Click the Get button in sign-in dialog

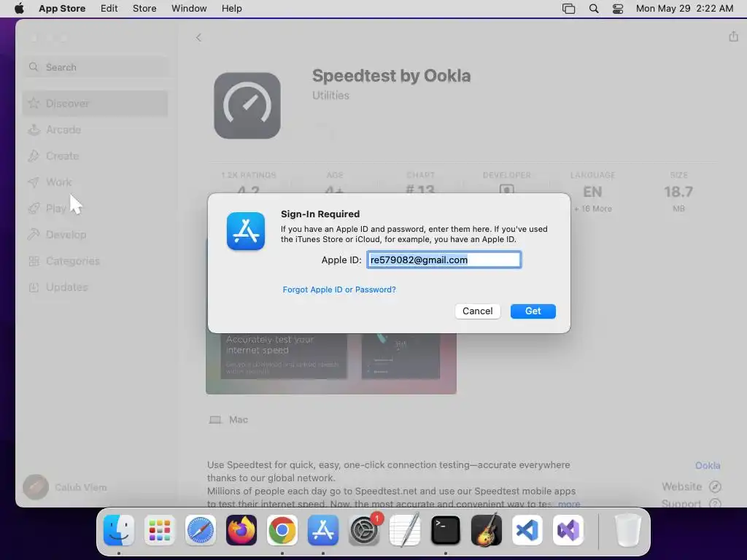pos(533,311)
